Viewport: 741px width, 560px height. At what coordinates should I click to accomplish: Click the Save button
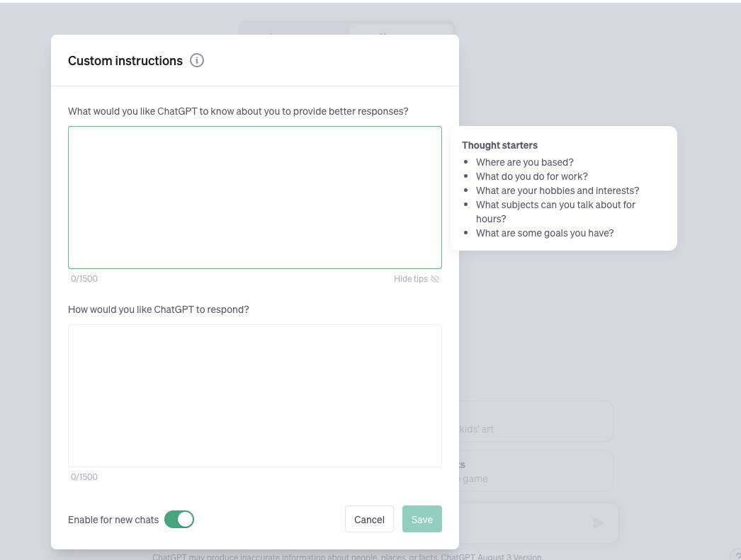pos(422,520)
